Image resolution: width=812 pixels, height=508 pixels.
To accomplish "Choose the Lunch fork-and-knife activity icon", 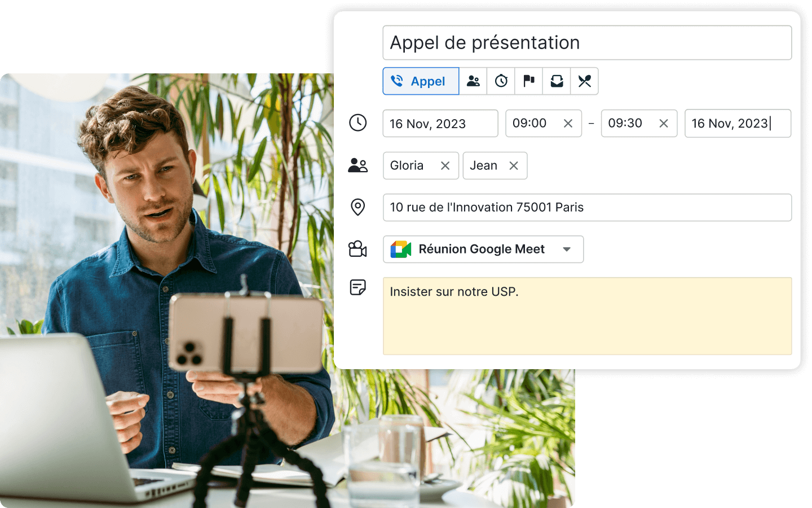I will point(584,81).
